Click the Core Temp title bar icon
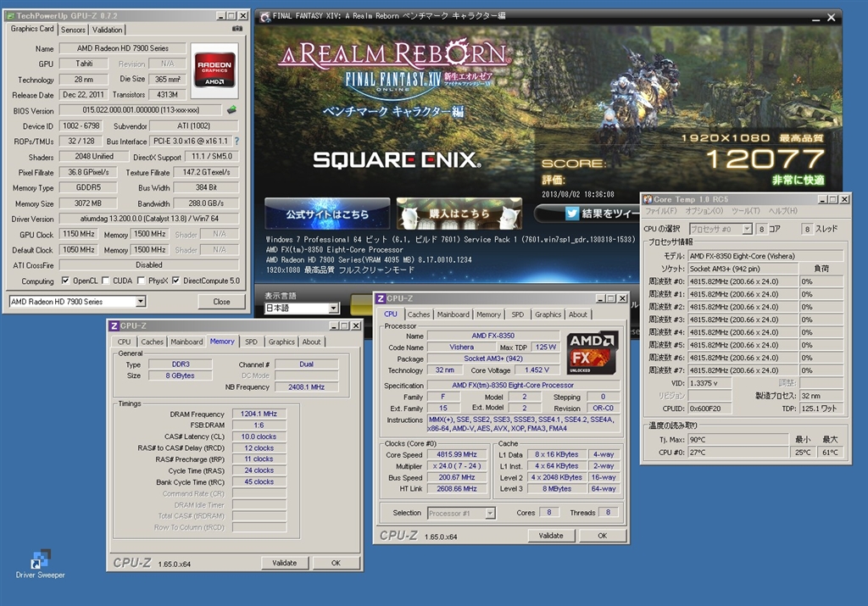The height and width of the screenshot is (606, 868). pos(647,199)
